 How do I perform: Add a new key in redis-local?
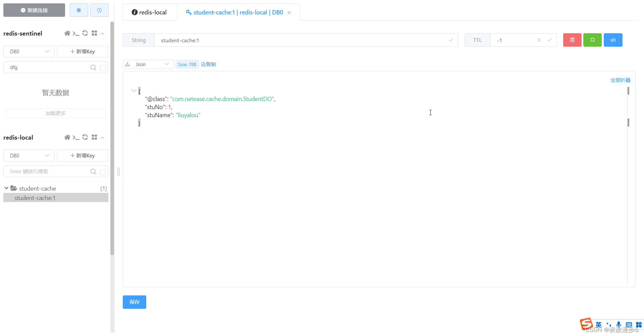coord(83,155)
